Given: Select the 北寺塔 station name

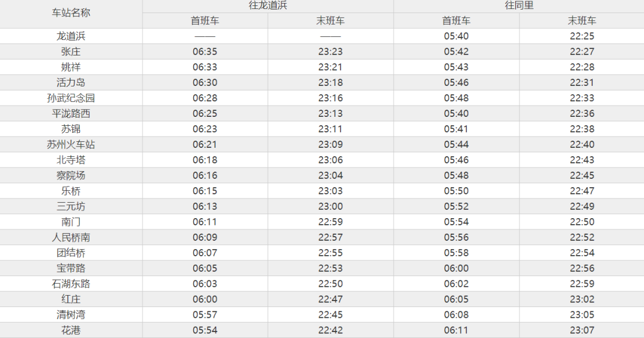Looking at the screenshot, I should coord(71,160).
